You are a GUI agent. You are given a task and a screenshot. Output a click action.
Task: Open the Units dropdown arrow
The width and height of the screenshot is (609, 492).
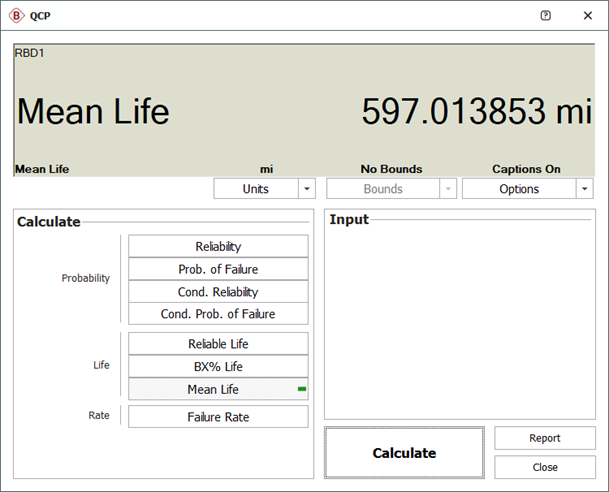(x=307, y=189)
